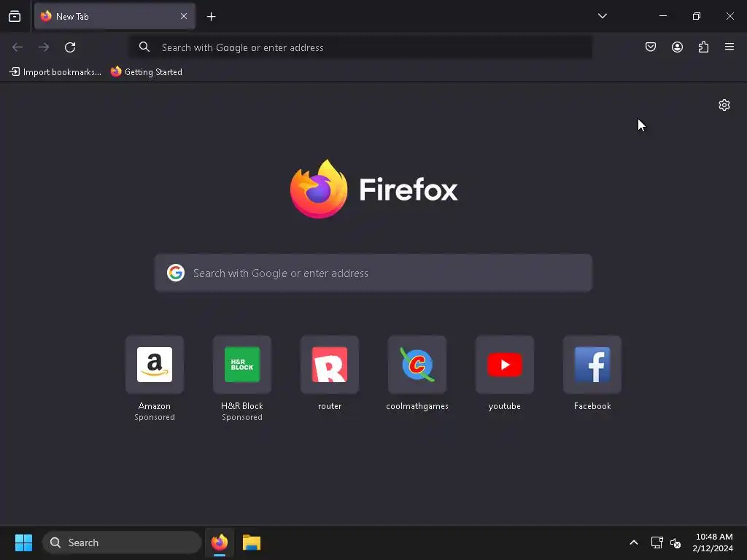Viewport: 747px width, 560px height.
Task: Open the Windows Start menu
Action: click(23, 542)
